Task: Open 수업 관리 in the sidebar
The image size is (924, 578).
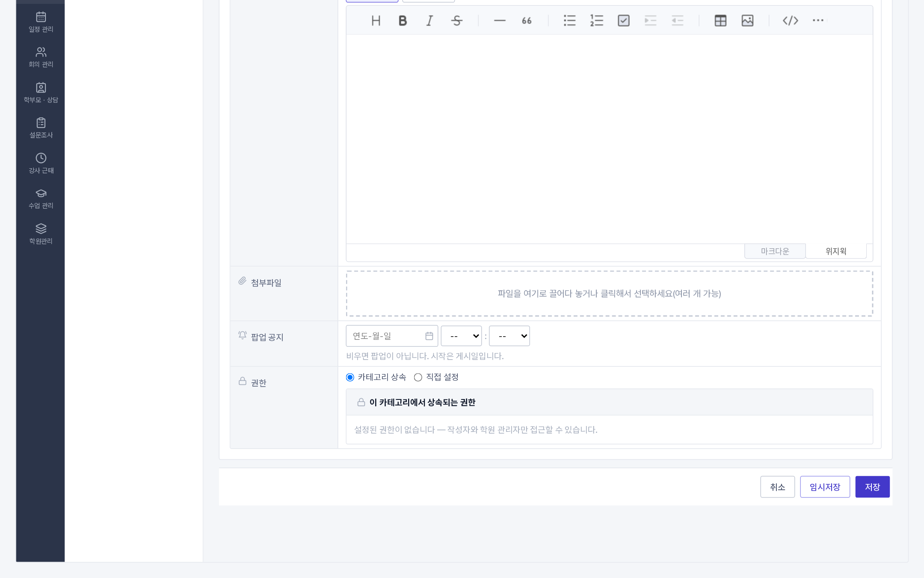Action: 41,199
